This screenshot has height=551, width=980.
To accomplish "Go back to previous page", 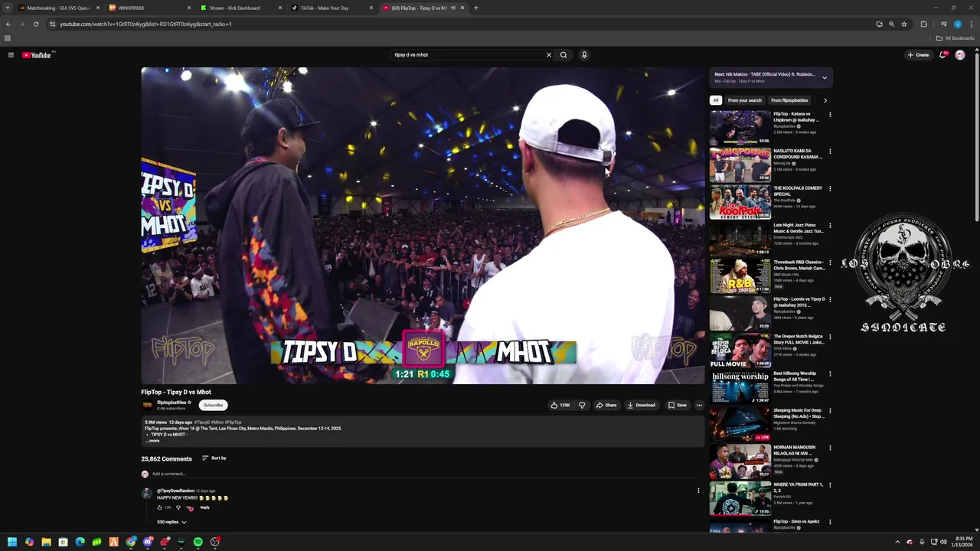I will tap(8, 24).
